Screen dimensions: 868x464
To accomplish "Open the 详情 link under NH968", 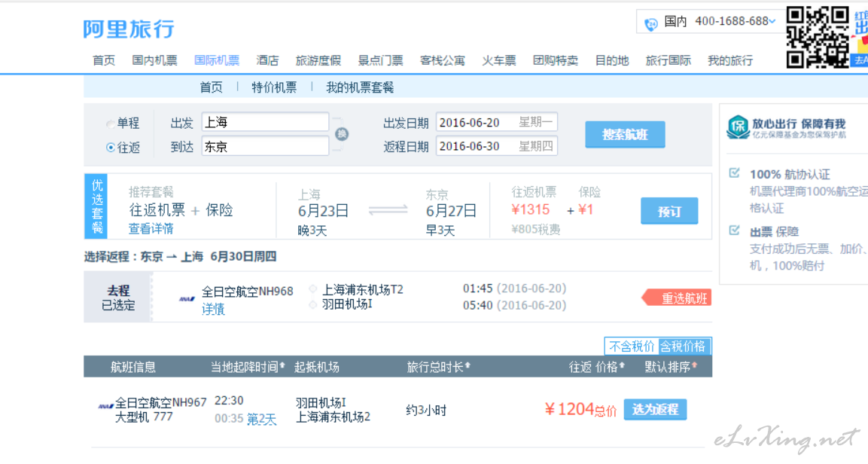I will (x=213, y=309).
